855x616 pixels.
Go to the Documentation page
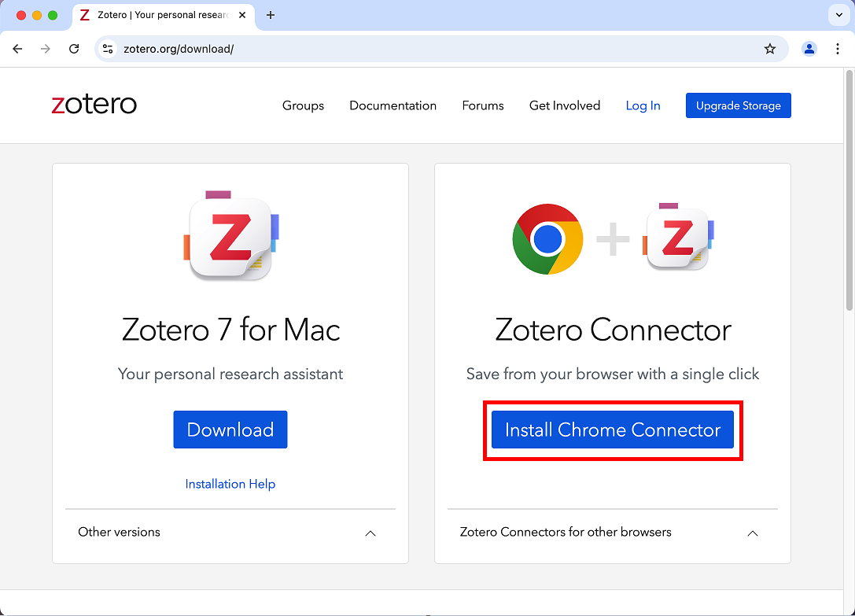click(x=392, y=105)
